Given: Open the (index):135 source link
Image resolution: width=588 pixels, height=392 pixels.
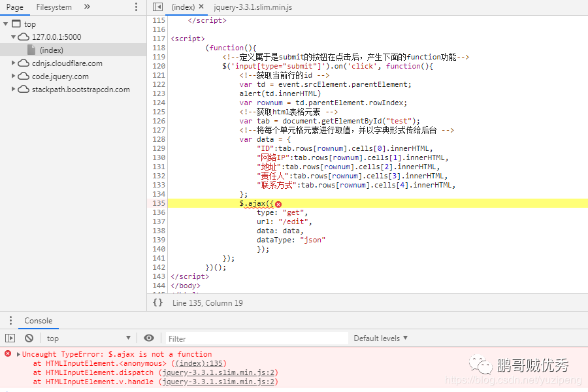Looking at the screenshot, I should click(199, 363).
